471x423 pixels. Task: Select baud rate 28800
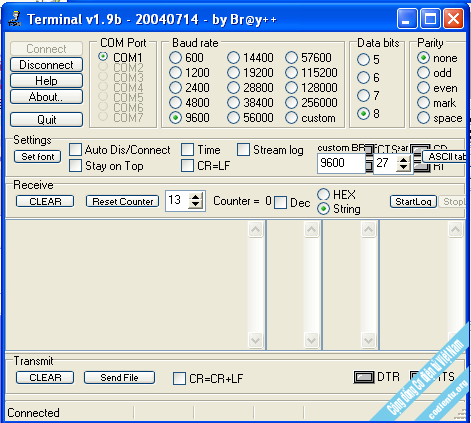coord(233,87)
